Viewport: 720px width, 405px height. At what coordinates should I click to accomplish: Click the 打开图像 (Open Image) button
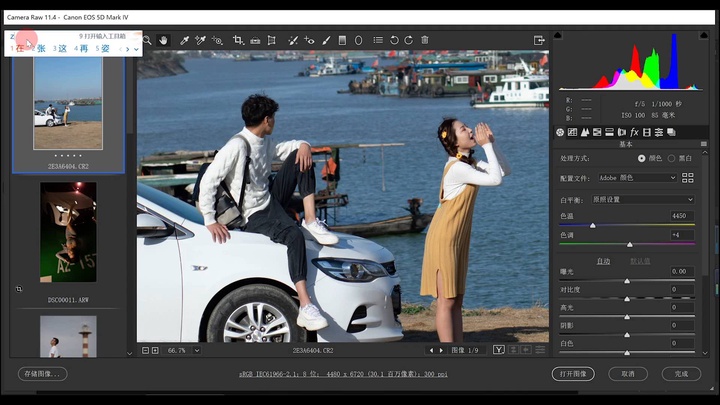(x=573, y=374)
